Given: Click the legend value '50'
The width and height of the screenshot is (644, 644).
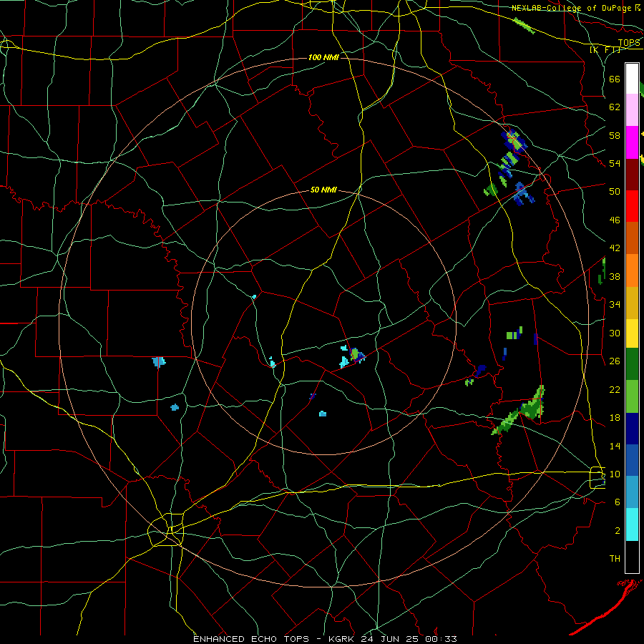Looking at the screenshot, I should pyautogui.click(x=615, y=192).
